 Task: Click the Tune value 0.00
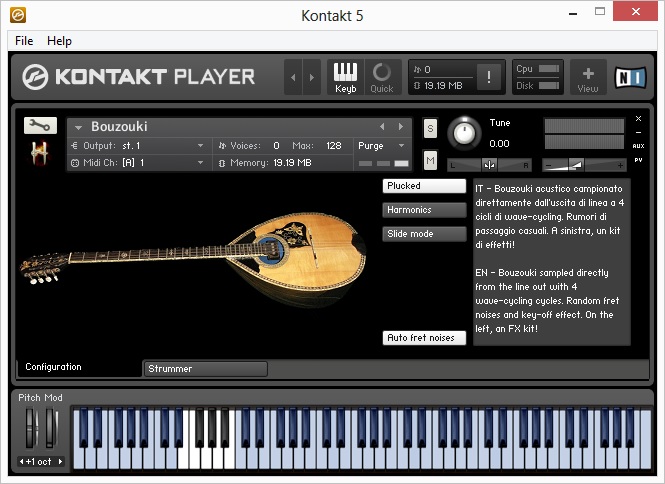click(499, 143)
